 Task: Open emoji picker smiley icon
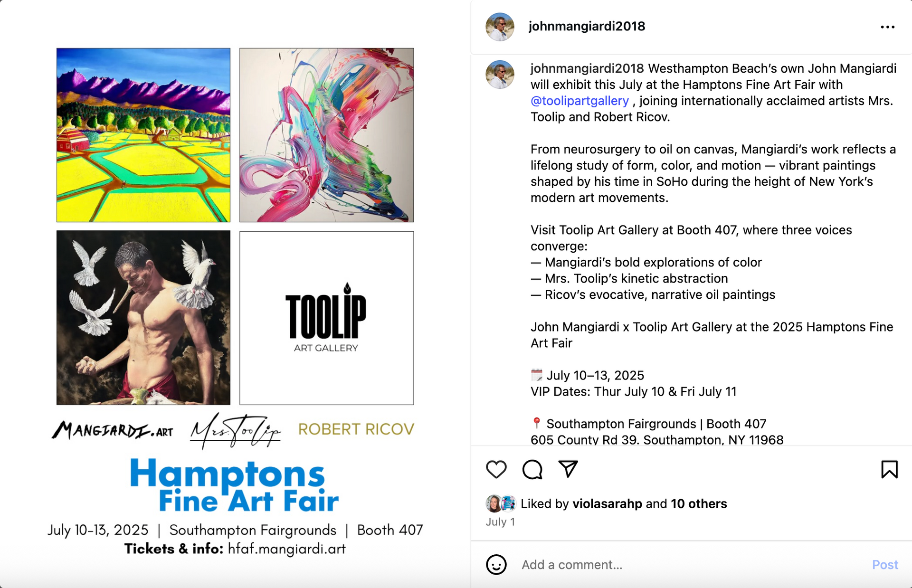pos(496,565)
